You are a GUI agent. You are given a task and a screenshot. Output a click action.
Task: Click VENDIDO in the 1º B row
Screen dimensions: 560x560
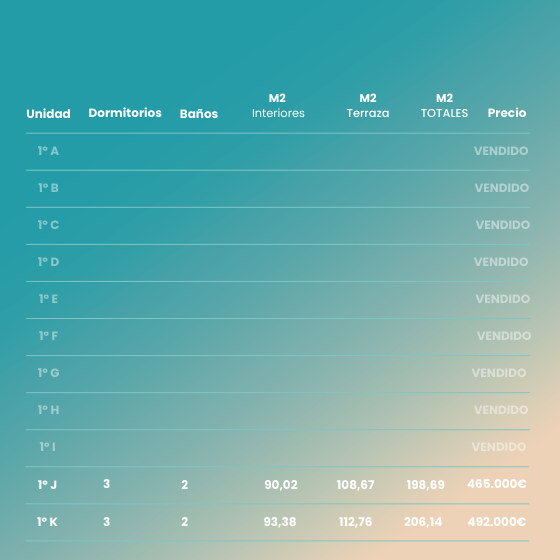point(502,188)
